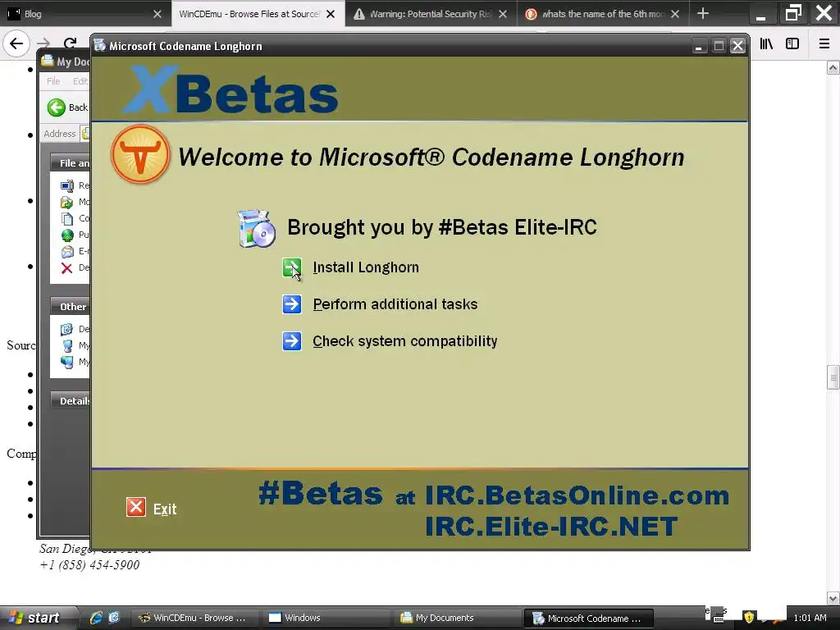Collapse the File and Folder Tasks header
The height and width of the screenshot is (630, 840).
71,163
